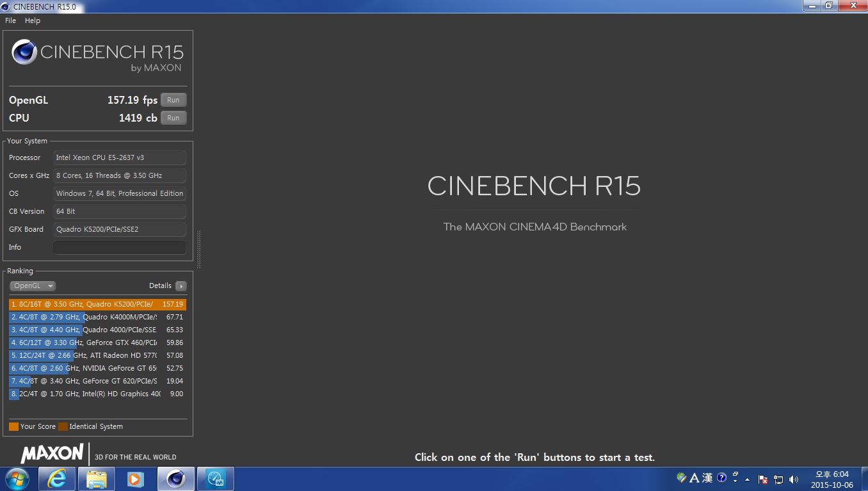Click the Processor field Intel Xeon E5-2637
The image size is (868, 491).
click(x=120, y=157)
